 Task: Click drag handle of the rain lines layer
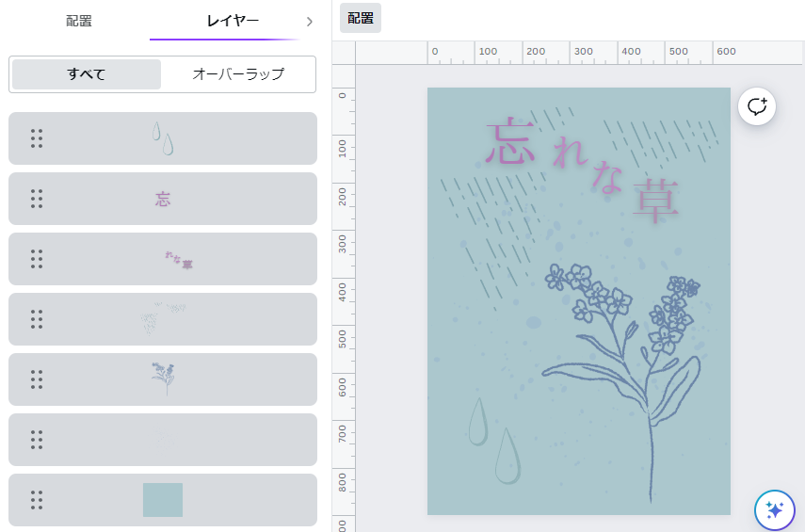click(37, 319)
